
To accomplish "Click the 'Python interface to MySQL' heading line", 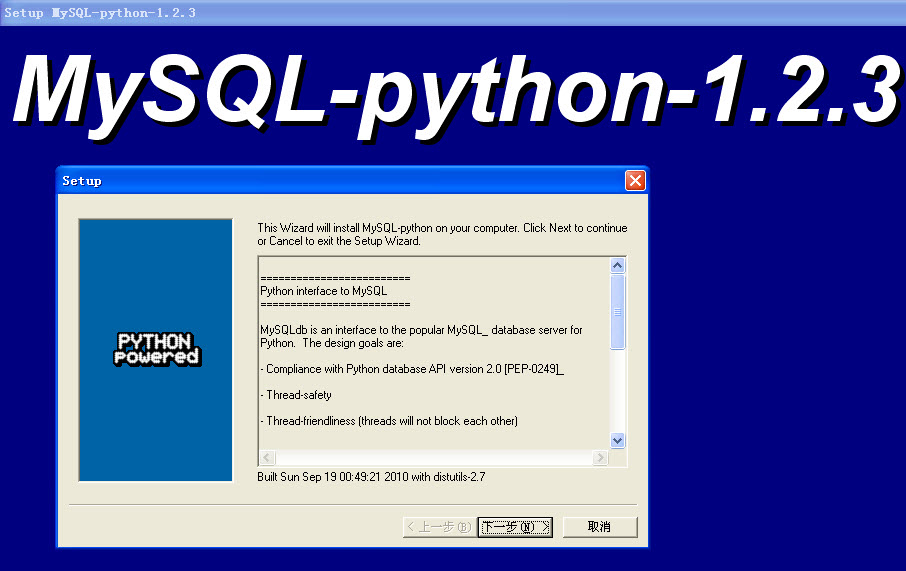I will pos(323,291).
